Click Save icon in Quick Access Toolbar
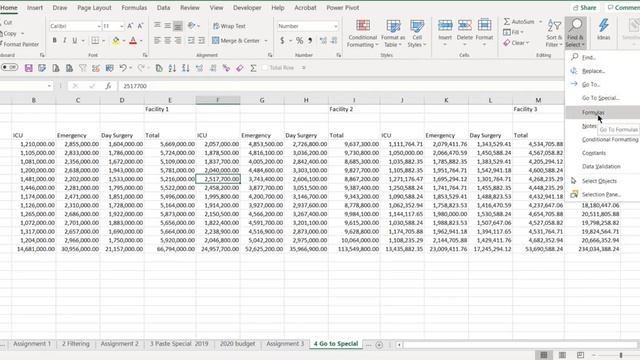This screenshot has height=360, width=640. click(x=29, y=68)
